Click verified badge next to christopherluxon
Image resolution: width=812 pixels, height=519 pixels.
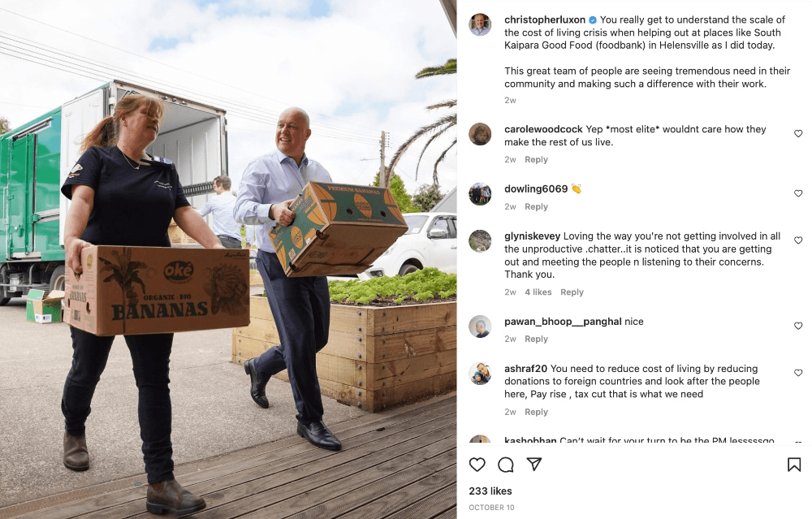(x=593, y=20)
